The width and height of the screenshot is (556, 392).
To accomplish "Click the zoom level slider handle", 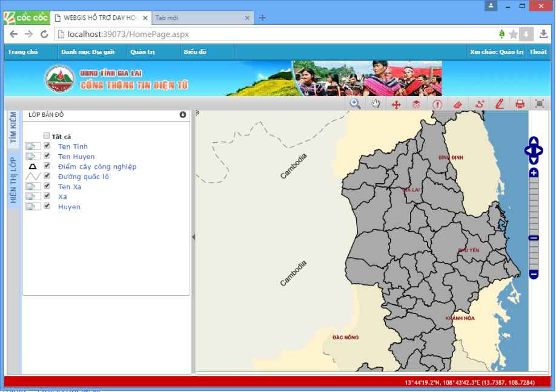I will tap(534, 238).
